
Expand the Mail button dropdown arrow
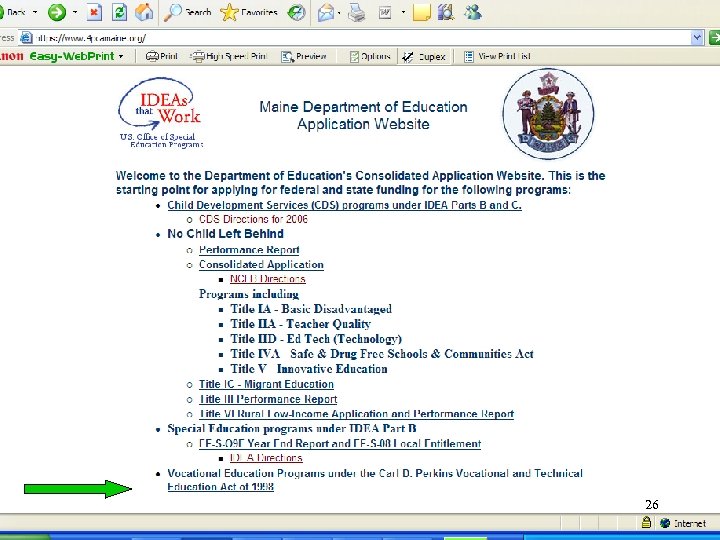(x=339, y=13)
